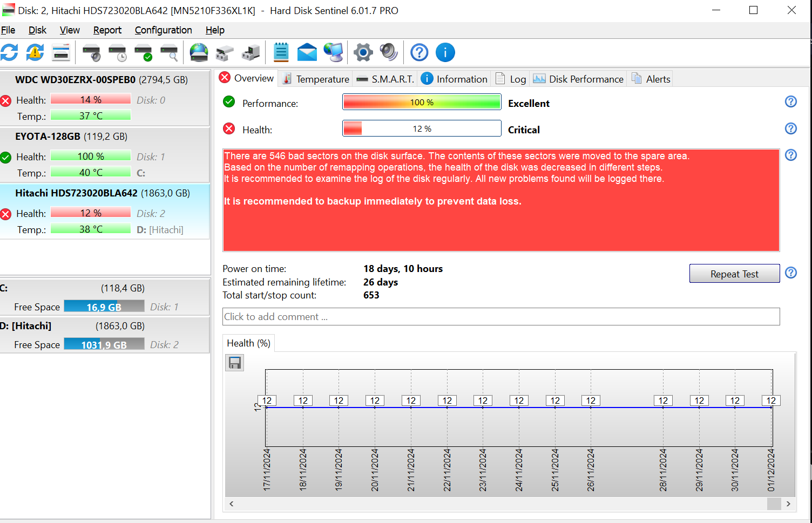Click the Repeat Test button
The height and width of the screenshot is (523, 812).
click(x=734, y=274)
